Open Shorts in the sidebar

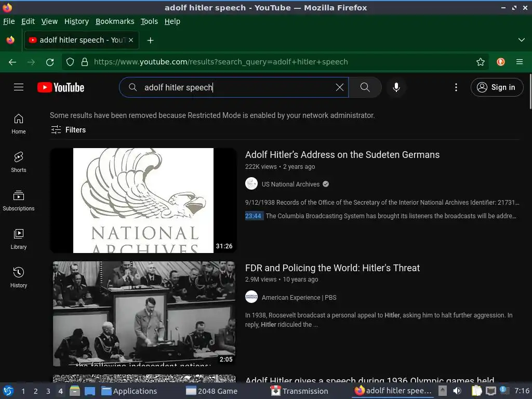click(x=19, y=162)
